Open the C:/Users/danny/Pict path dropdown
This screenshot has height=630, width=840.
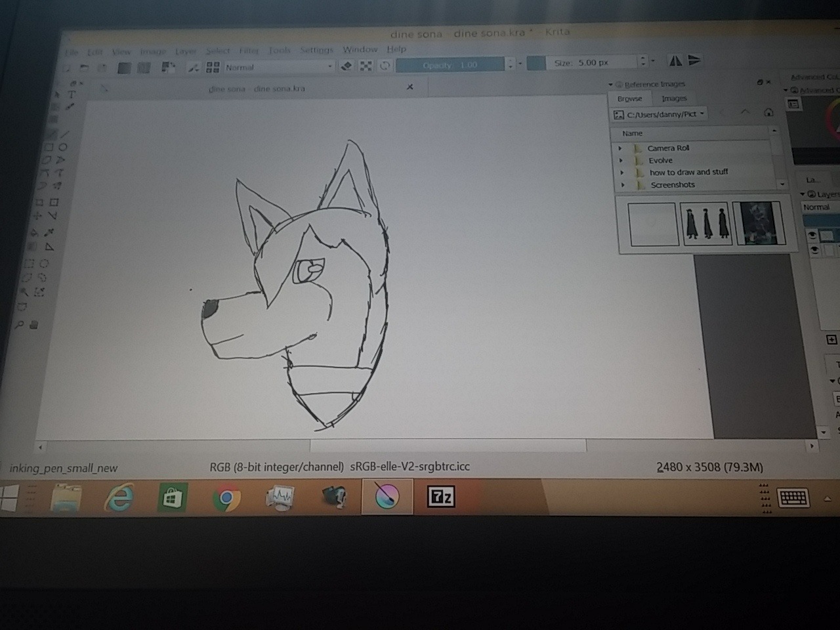coord(658,114)
